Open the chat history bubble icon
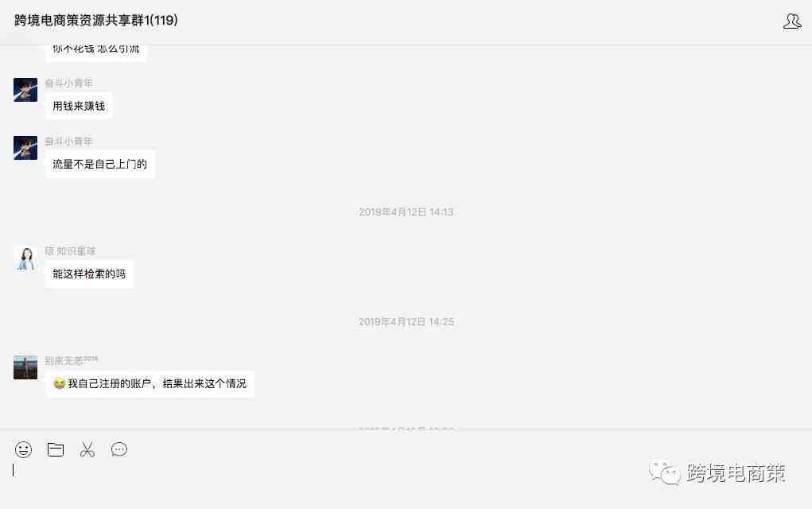 [119, 449]
